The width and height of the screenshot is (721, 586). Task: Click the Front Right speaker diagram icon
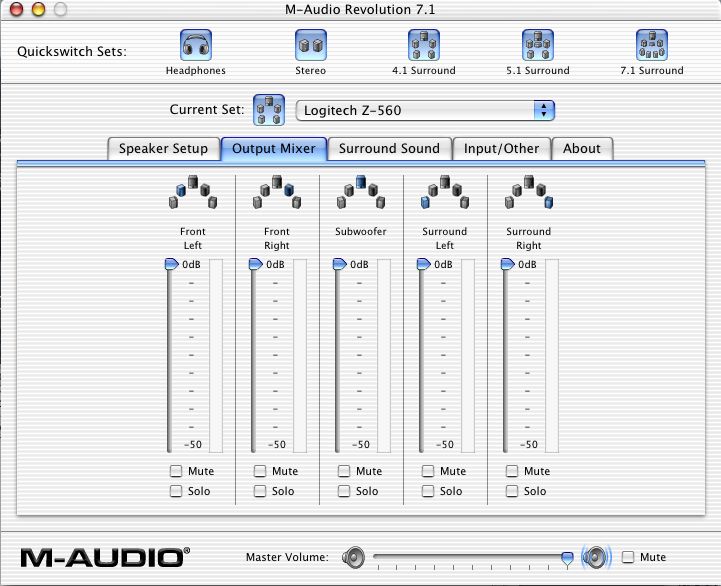tap(277, 192)
